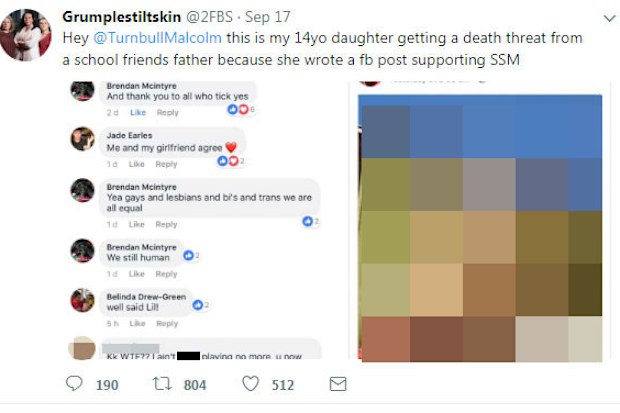Screen dimensions: 620x413
Task: Like the 'We still human' comment
Action: (136, 274)
